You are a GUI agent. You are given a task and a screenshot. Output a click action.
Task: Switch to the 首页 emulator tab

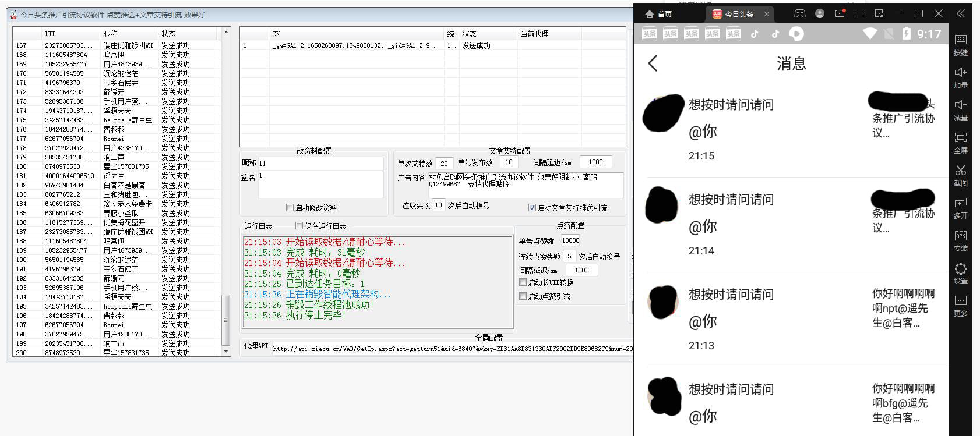point(658,14)
